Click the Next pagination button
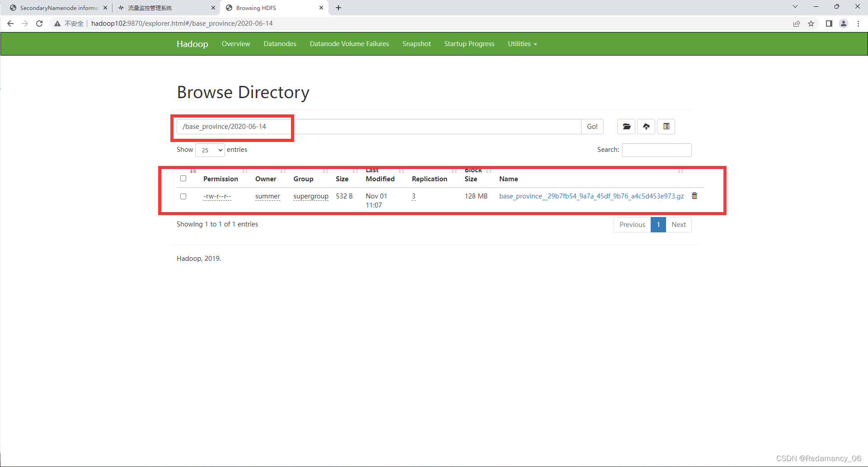The image size is (868, 467). [x=679, y=225]
